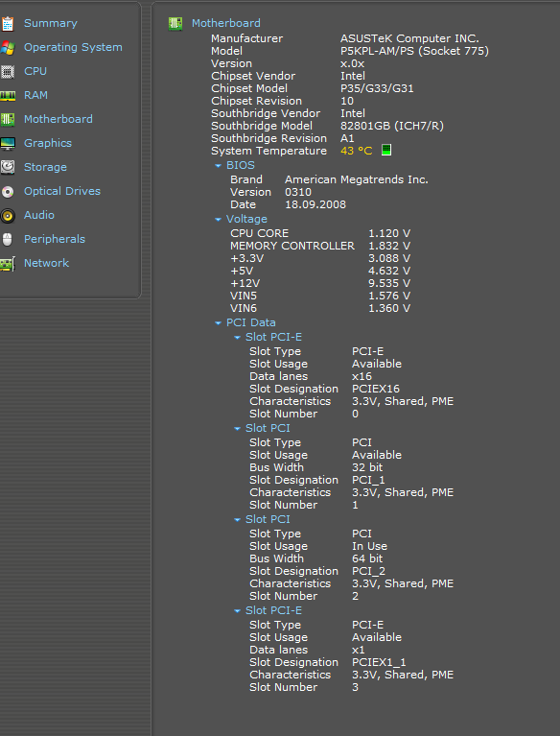Click the Motherboard sidebar board icon
560x736 pixels.
(x=8, y=119)
